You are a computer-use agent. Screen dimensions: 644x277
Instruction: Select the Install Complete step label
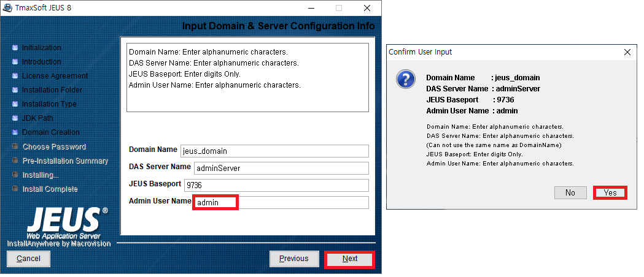[50, 189]
